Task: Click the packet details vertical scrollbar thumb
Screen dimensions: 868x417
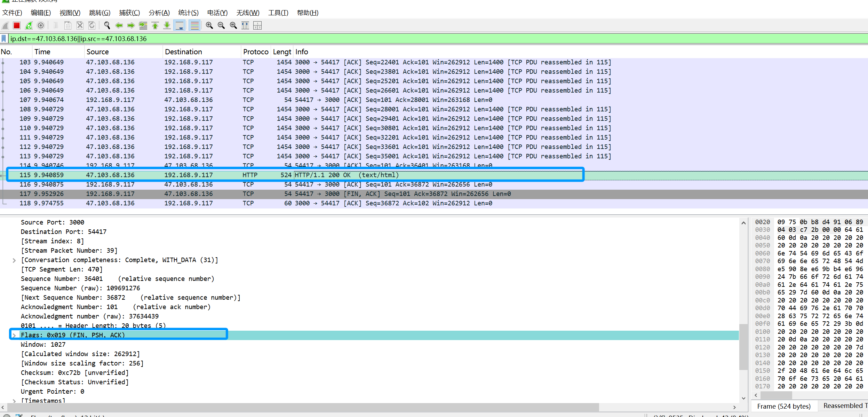Action: [743, 346]
